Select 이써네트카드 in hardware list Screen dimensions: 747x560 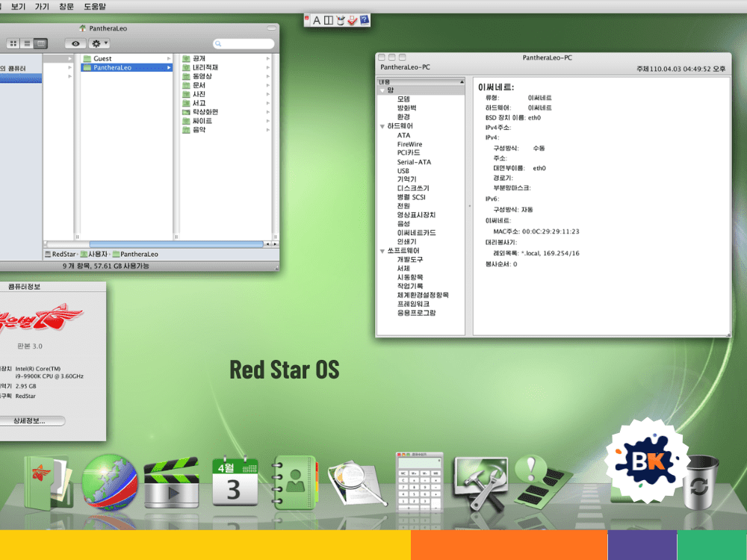(416, 233)
